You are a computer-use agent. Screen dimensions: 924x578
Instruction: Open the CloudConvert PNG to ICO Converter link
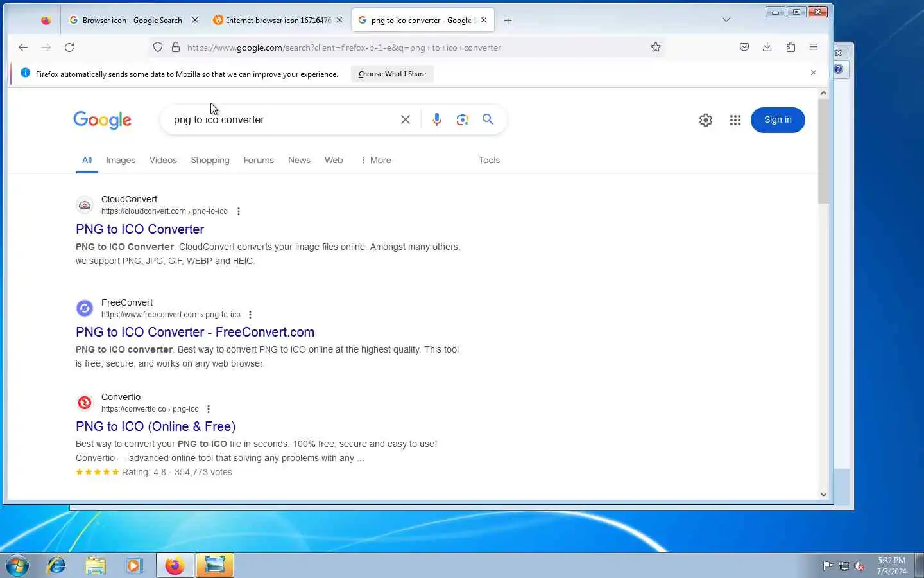140,229
